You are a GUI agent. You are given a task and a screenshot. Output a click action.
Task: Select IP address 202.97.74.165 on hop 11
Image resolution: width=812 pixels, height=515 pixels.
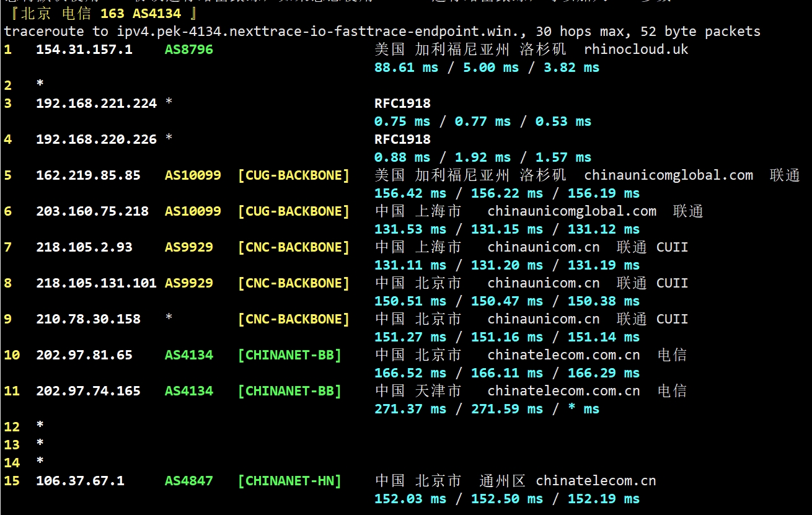[x=88, y=391]
